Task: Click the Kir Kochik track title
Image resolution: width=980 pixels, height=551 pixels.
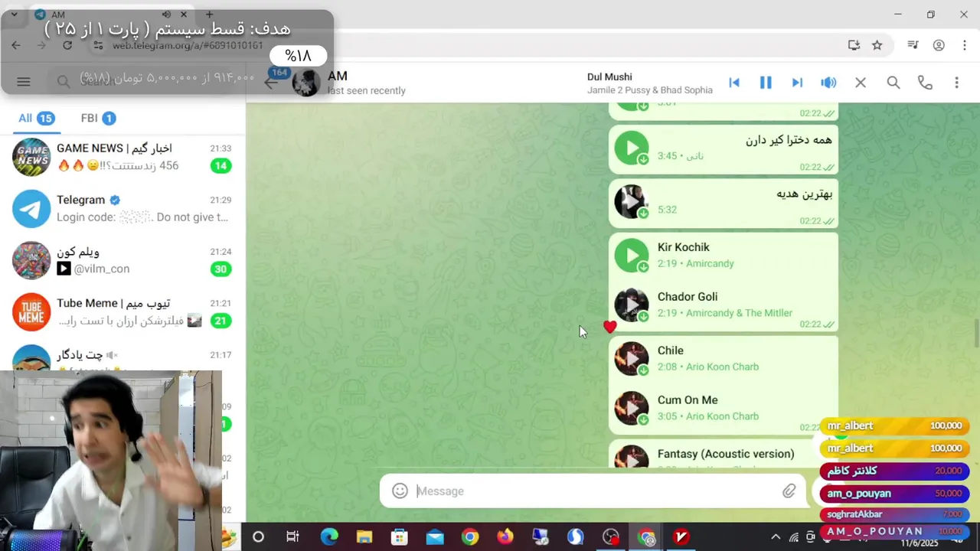Action: (x=683, y=247)
